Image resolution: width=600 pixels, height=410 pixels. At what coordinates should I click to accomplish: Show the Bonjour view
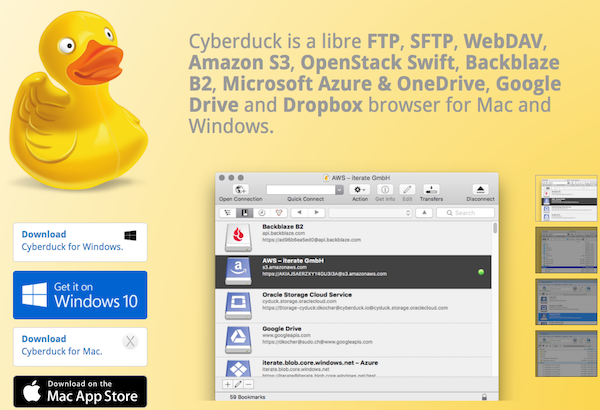point(279,212)
